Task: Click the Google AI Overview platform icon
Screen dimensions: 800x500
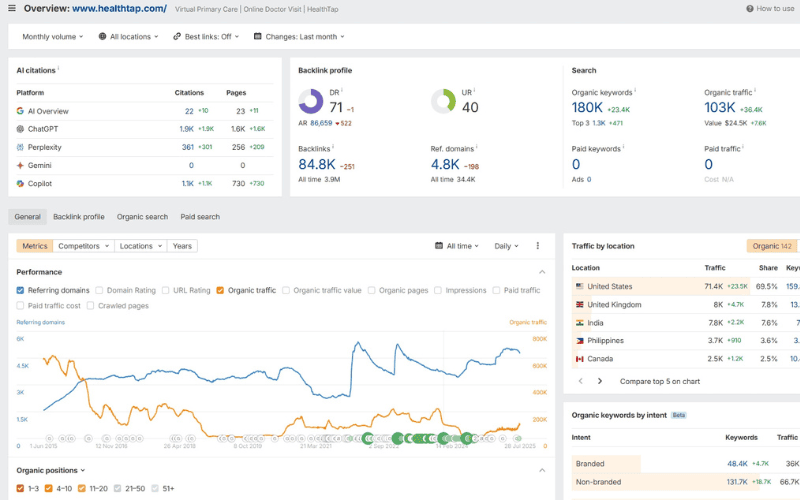Action: (x=20, y=111)
